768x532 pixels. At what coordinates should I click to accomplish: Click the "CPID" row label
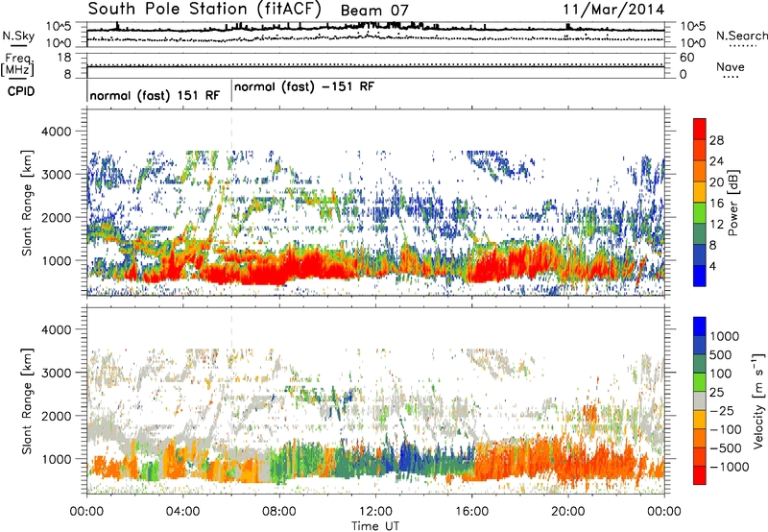pyautogui.click(x=21, y=91)
